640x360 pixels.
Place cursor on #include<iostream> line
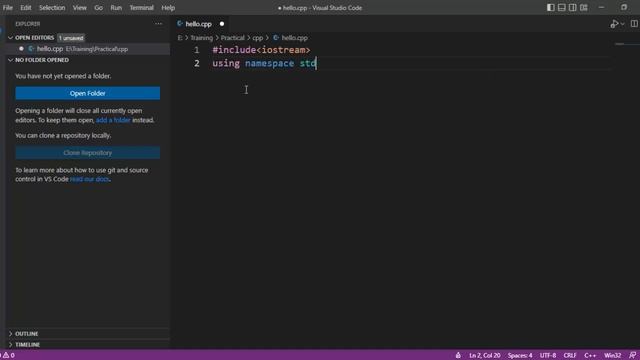(x=261, y=50)
